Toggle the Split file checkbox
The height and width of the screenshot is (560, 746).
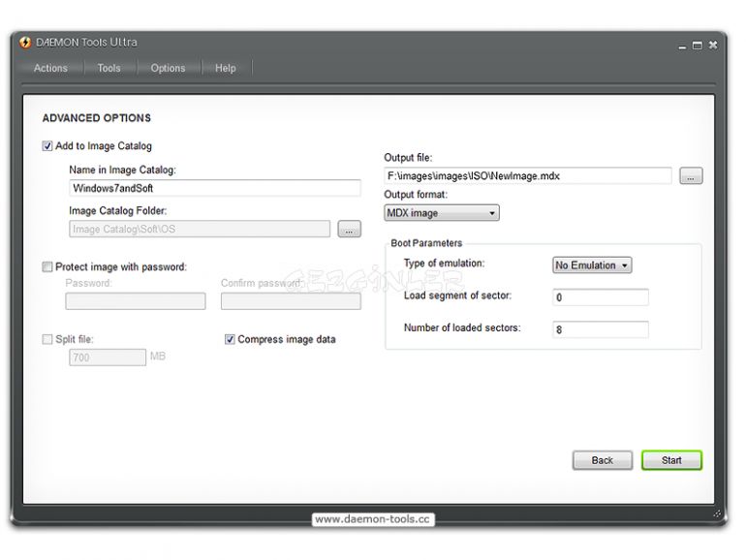(47, 339)
